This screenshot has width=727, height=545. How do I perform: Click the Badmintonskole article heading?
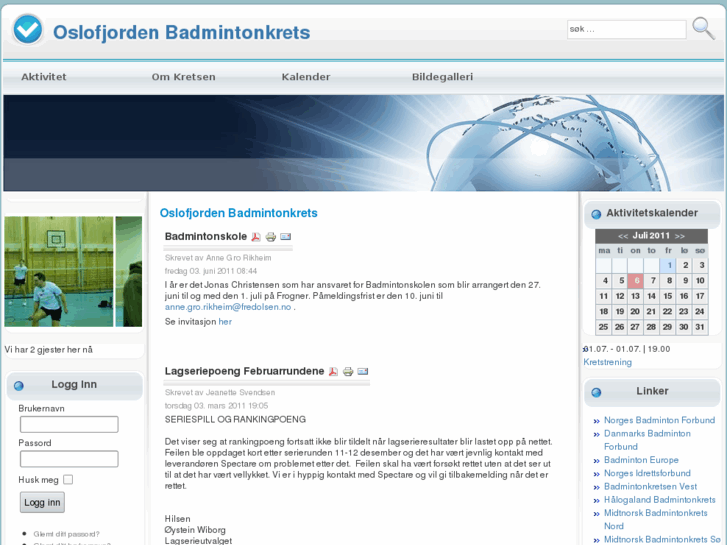click(x=206, y=237)
